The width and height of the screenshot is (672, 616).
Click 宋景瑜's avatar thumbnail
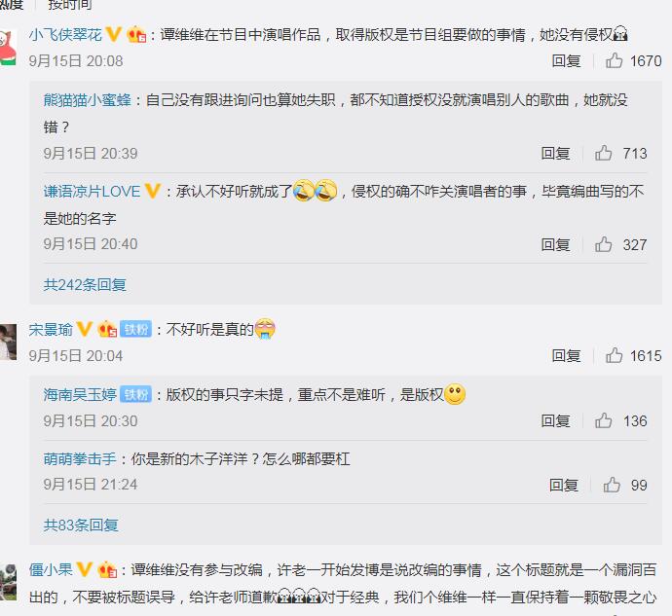click(8, 343)
